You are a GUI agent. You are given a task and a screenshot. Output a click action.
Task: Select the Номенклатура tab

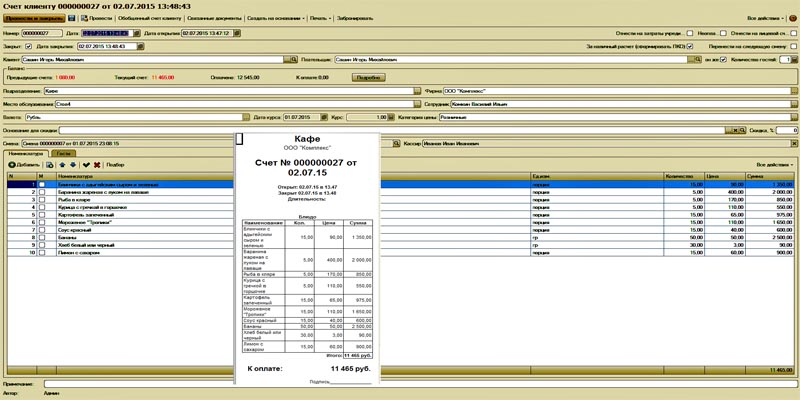25,153
